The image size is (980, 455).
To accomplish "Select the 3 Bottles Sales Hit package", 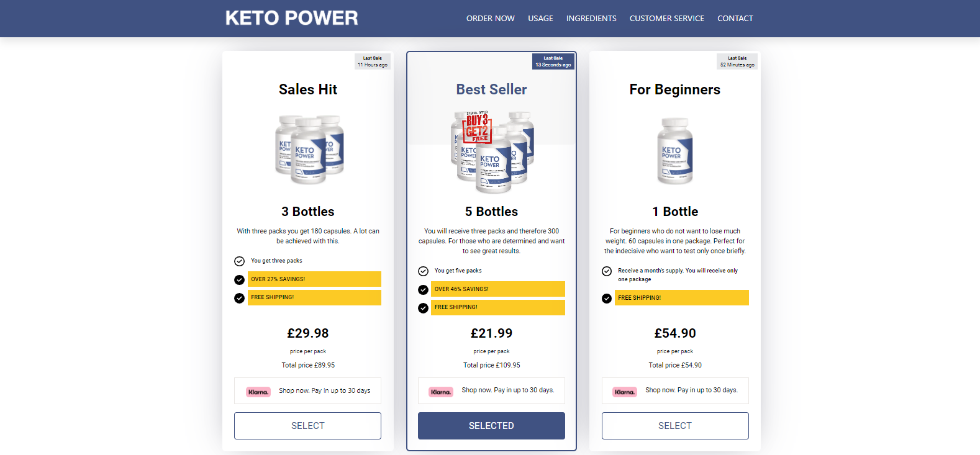I will (307, 426).
